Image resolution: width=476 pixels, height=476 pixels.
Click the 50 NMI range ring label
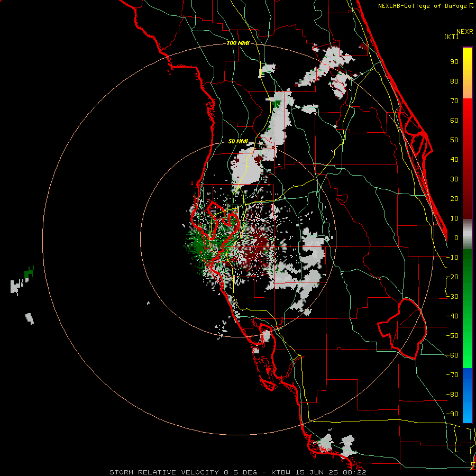pos(238,141)
